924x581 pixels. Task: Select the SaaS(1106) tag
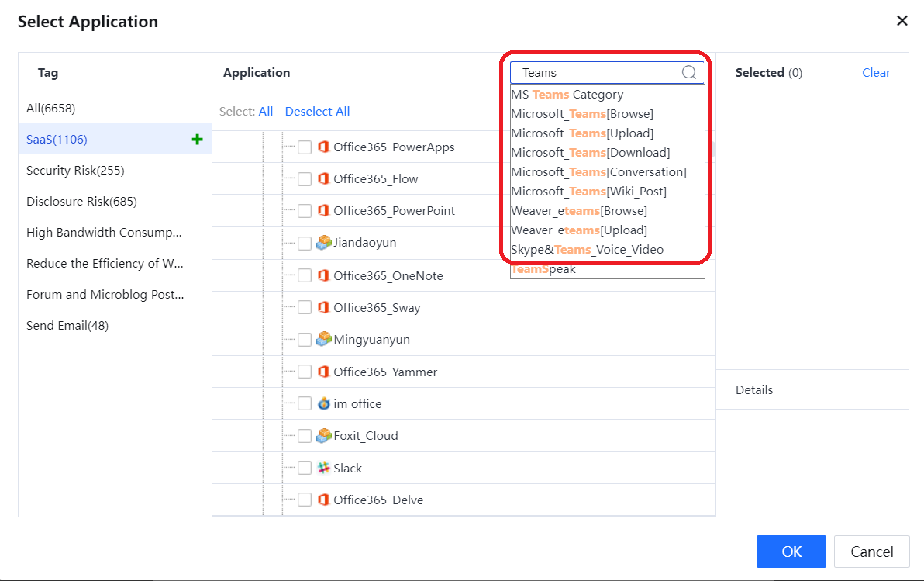point(115,139)
